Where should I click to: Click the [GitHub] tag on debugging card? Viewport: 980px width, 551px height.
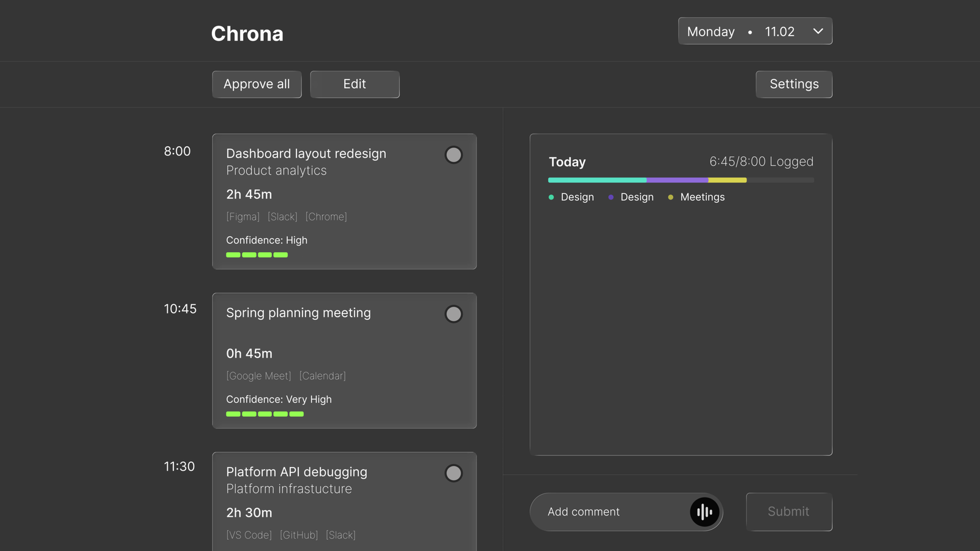299,535
